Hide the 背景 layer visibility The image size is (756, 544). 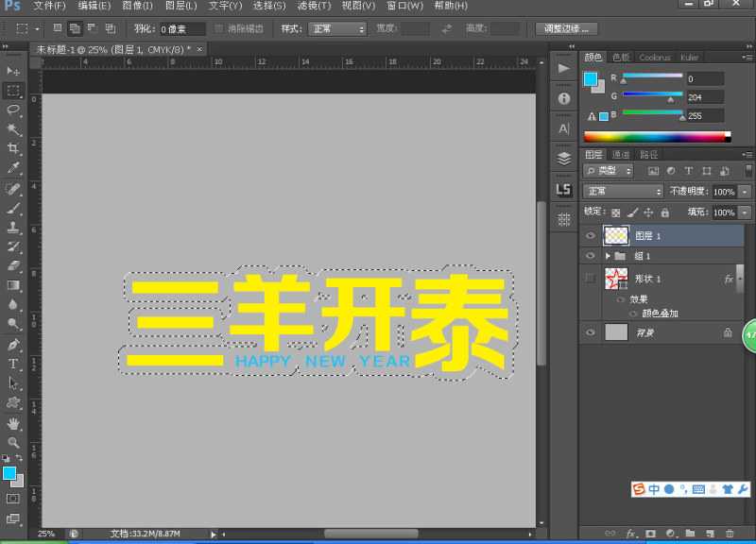pyautogui.click(x=590, y=332)
